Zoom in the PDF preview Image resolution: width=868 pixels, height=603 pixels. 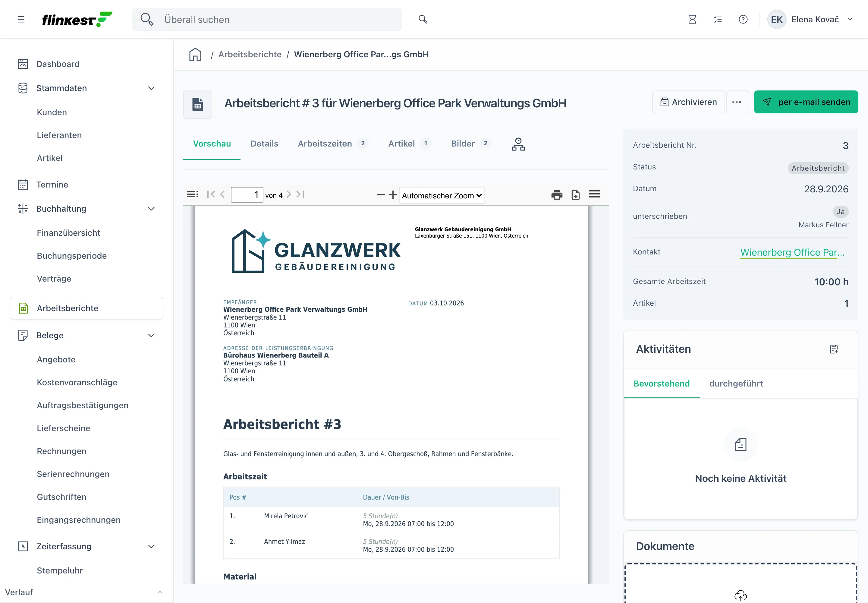(x=393, y=194)
